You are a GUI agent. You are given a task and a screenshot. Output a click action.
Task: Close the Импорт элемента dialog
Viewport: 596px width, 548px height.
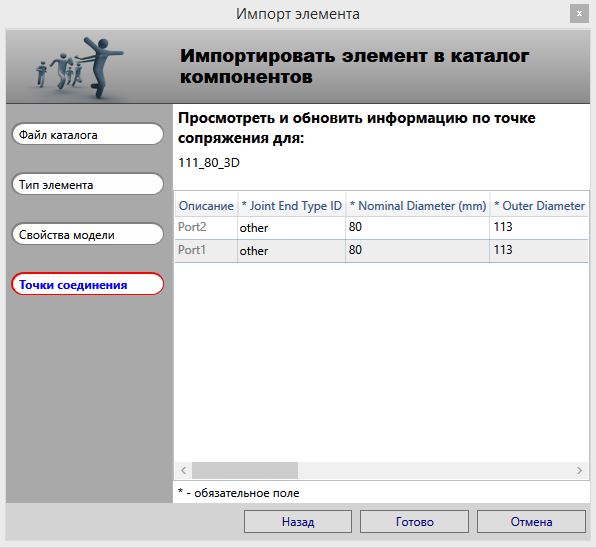pyautogui.click(x=579, y=14)
